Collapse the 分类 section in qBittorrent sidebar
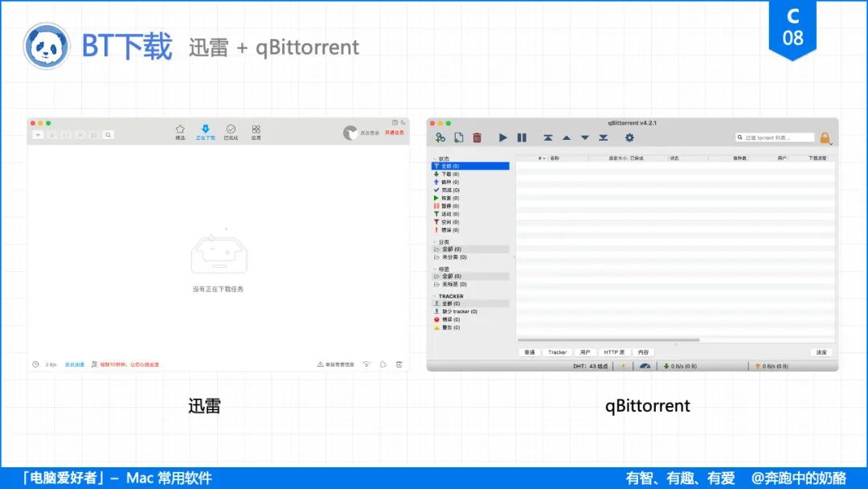 435,242
